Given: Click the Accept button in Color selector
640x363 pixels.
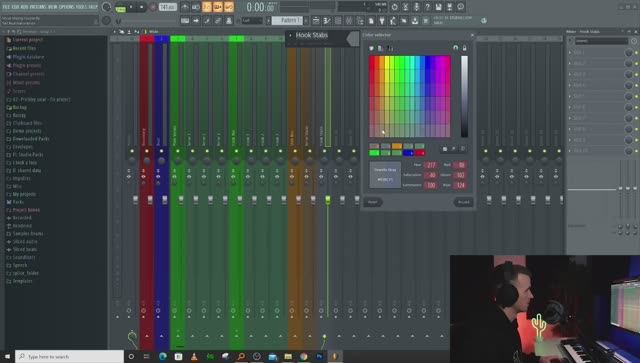Looking at the screenshot, I should tap(463, 202).
